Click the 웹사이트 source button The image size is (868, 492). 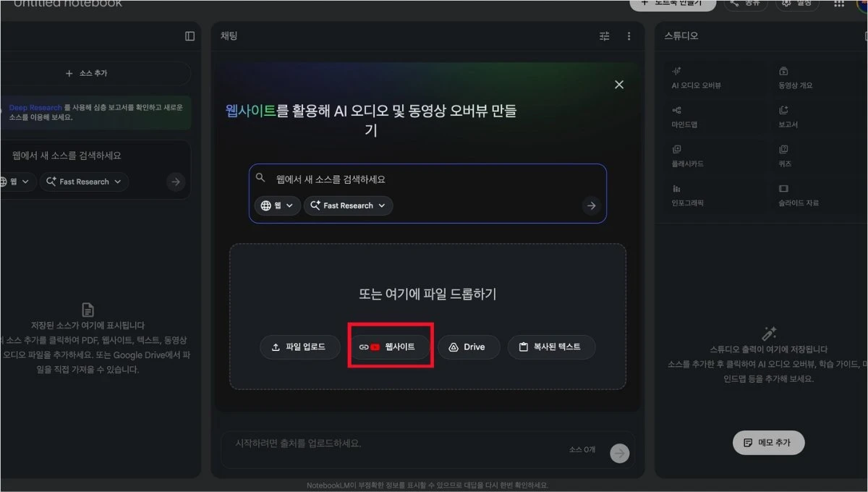click(391, 347)
